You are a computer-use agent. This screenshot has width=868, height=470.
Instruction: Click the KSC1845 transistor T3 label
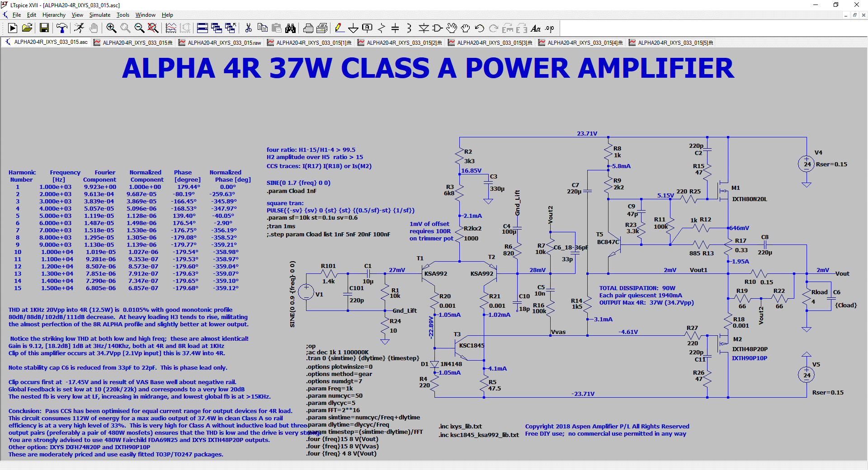[x=472, y=345]
